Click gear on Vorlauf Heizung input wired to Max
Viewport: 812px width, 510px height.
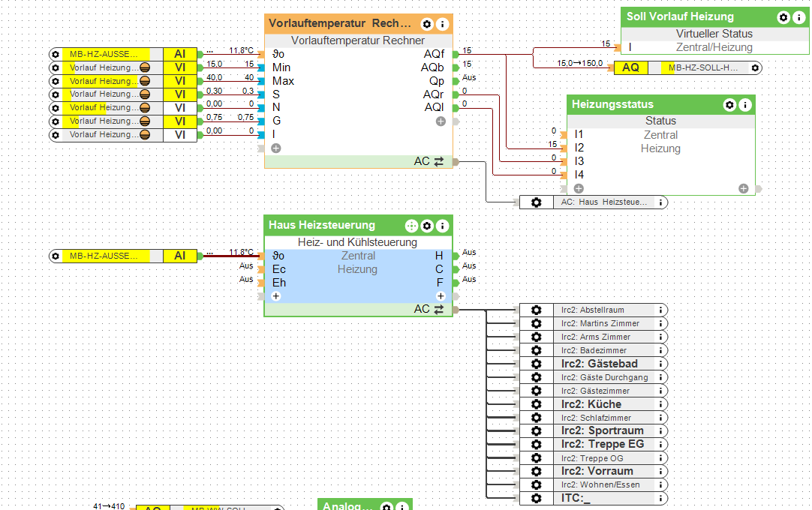coord(56,81)
